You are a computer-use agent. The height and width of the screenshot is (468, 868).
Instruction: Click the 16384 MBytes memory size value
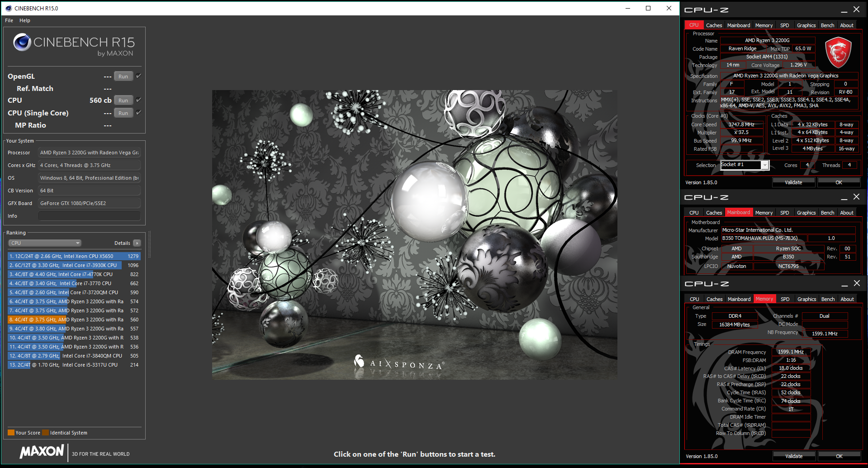pyautogui.click(x=735, y=325)
